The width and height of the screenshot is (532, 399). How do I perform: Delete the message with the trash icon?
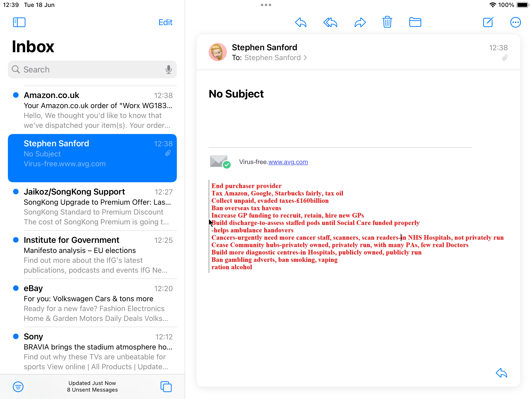coord(387,22)
